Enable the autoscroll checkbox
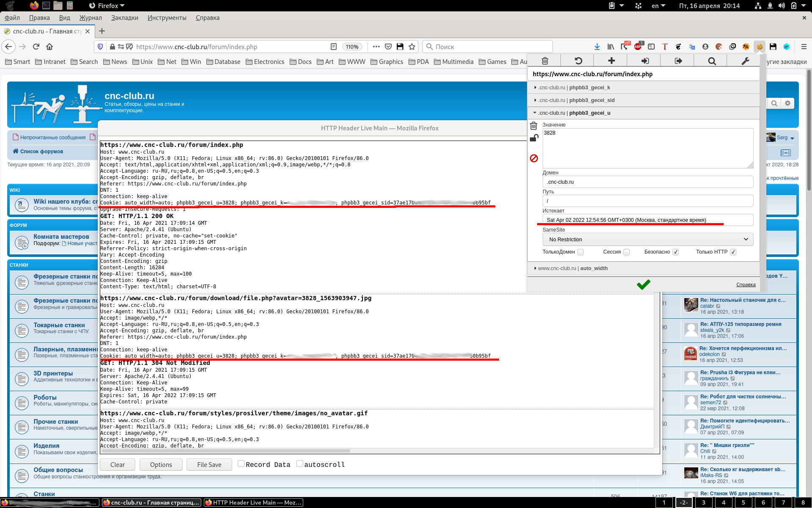 tap(300, 464)
